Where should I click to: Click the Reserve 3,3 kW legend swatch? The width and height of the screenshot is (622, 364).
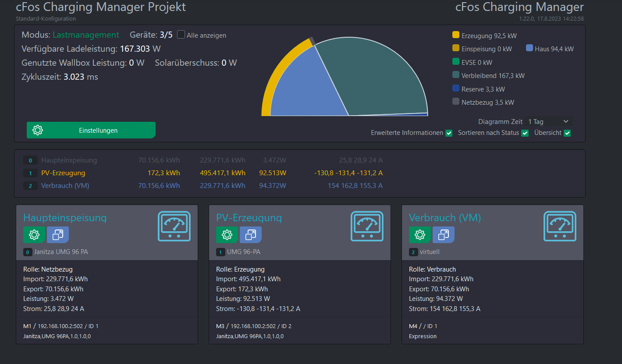point(456,88)
